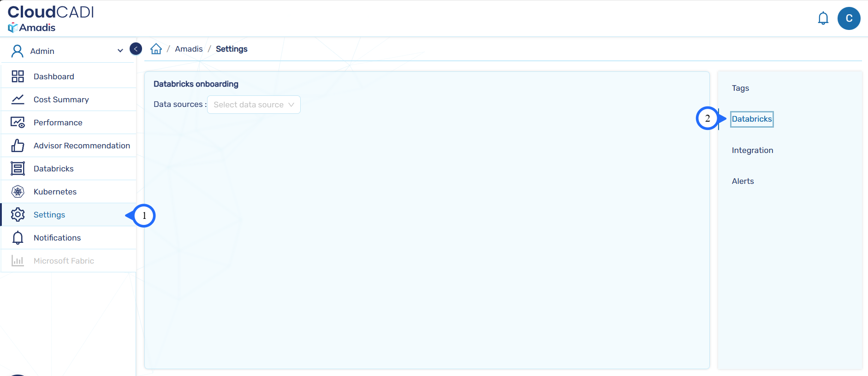Viewport: 868px width, 376px height.
Task: Click the Kubernetes wheel icon
Action: coord(18,192)
